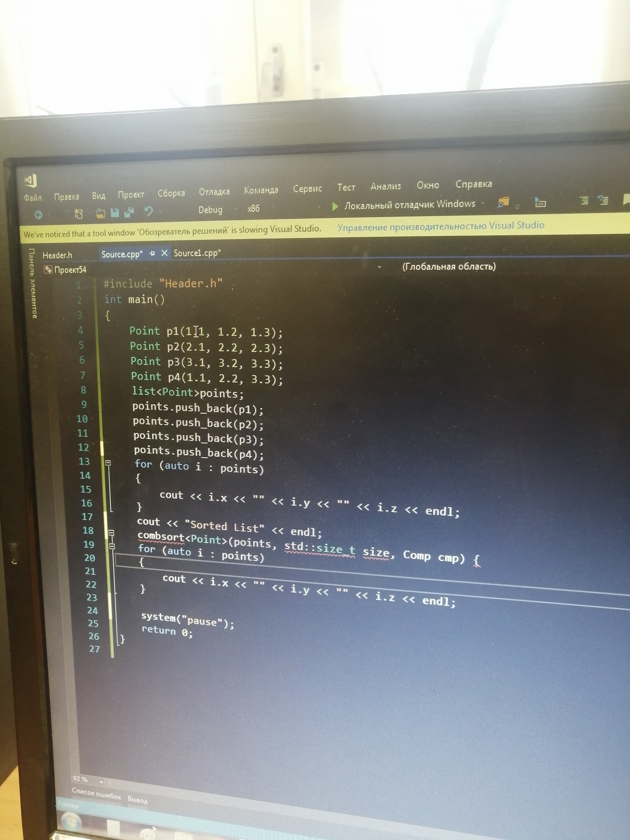The width and height of the screenshot is (630, 840).
Task: Switch to the Header.h tab
Action: point(57,255)
